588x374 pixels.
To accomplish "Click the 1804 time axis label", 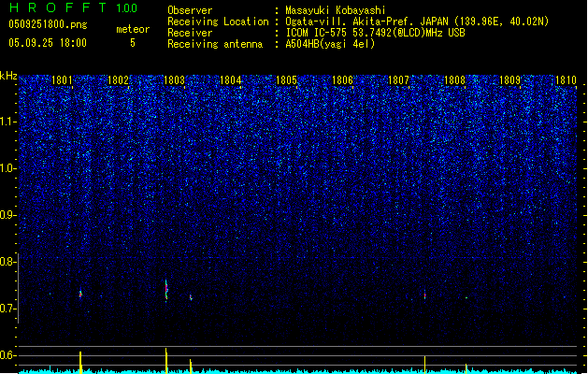I will tap(230, 80).
